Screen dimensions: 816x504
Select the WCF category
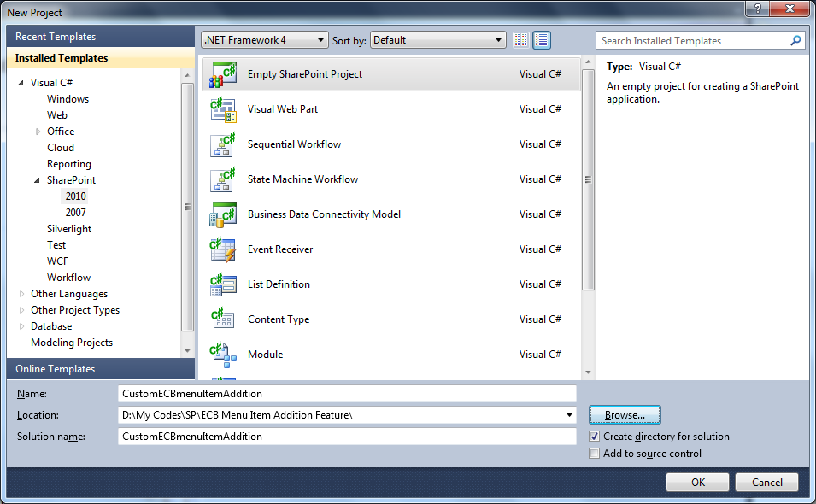57,261
